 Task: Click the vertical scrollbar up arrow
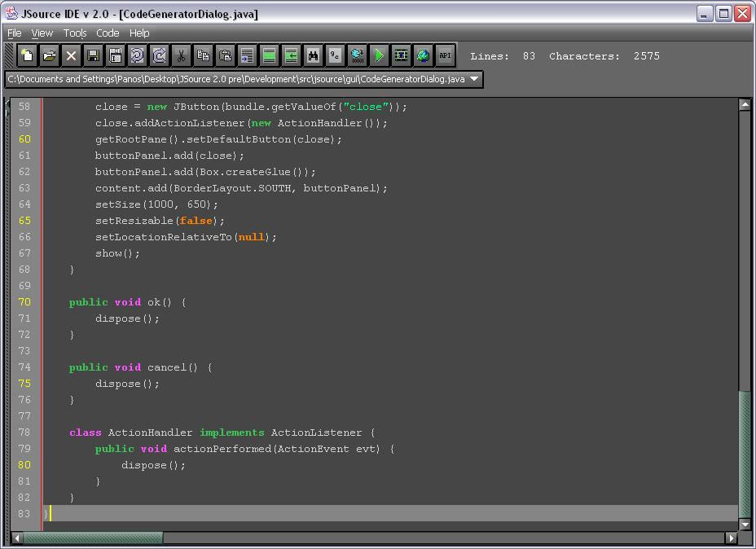pyautogui.click(x=745, y=104)
